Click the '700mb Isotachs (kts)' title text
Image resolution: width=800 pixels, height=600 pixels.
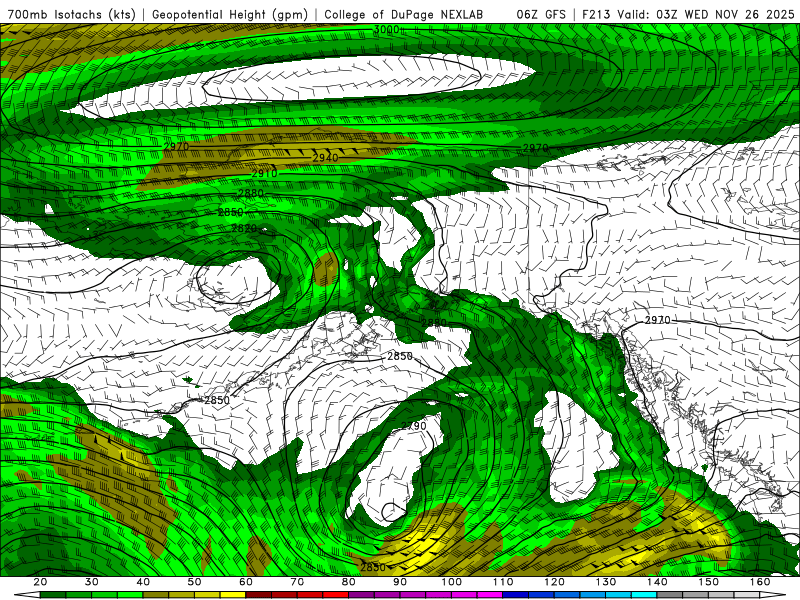72,14
